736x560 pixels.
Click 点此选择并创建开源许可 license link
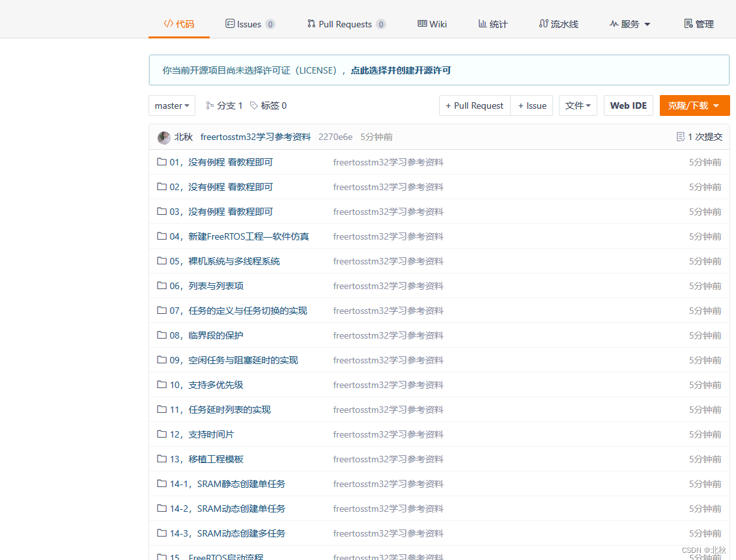402,70
